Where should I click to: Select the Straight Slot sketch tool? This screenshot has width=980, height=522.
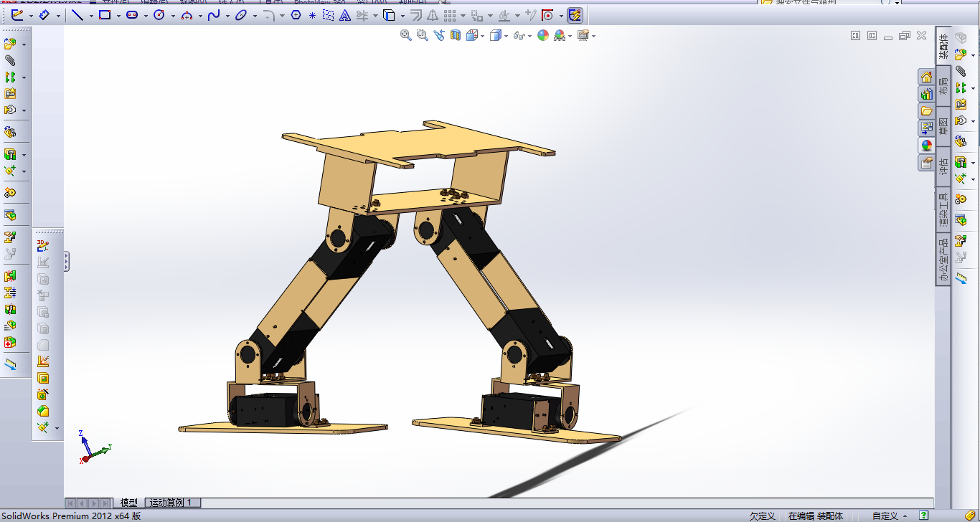point(132,15)
